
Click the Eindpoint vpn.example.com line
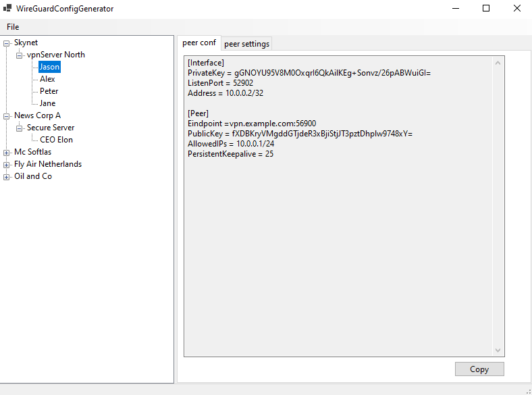[252, 124]
